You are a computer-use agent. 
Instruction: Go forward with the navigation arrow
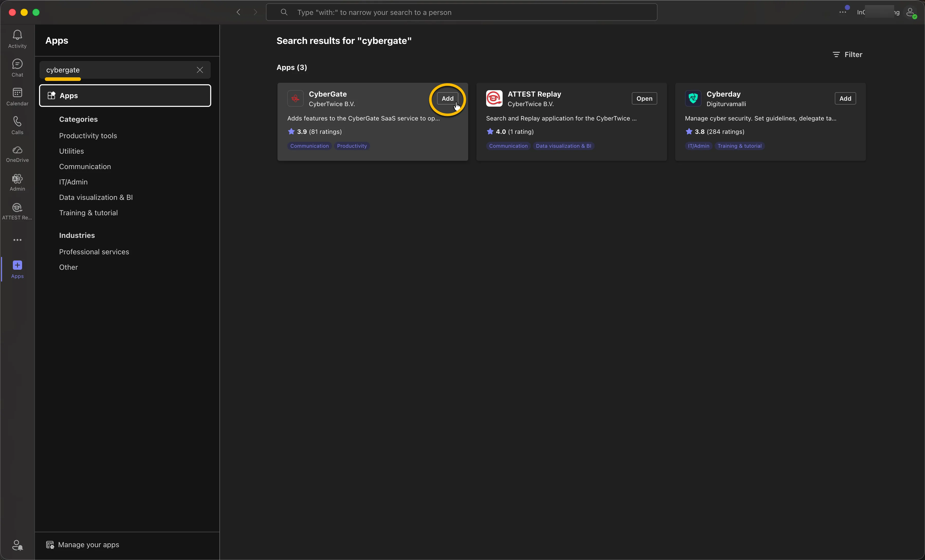[256, 12]
